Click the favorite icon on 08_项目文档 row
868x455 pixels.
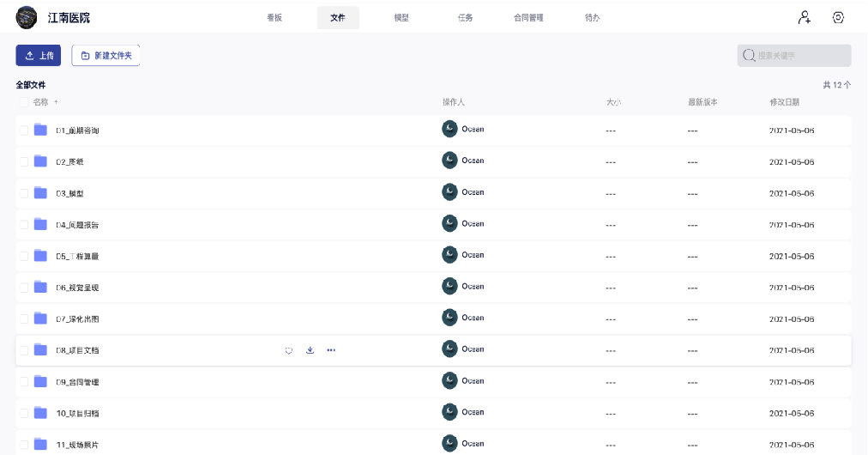click(x=289, y=350)
